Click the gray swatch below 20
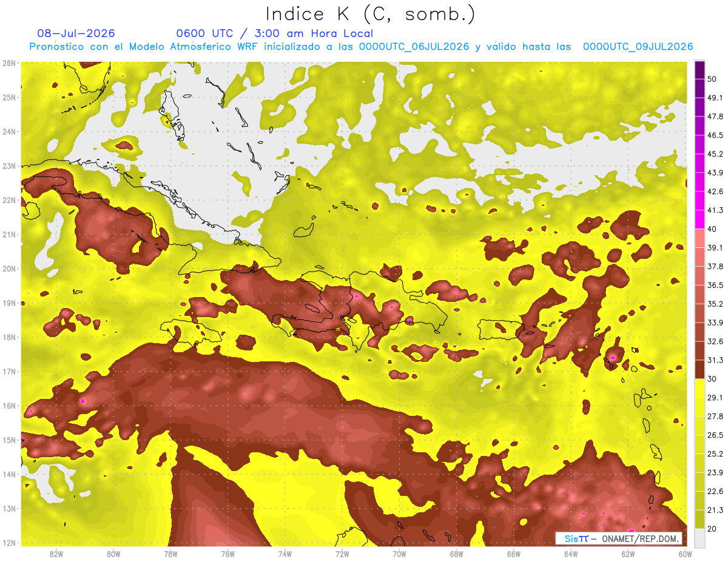 [x=699, y=538]
